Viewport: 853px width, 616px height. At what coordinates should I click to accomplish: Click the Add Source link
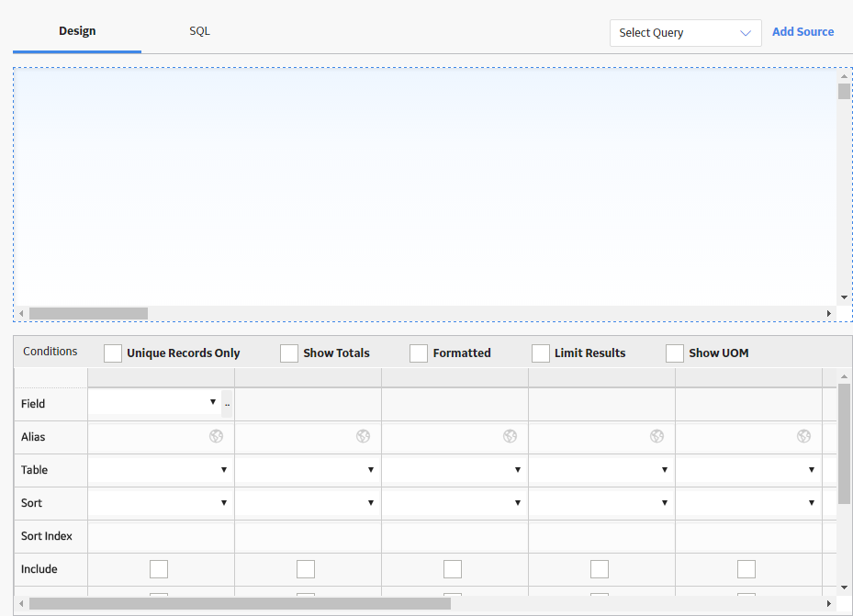click(x=802, y=31)
